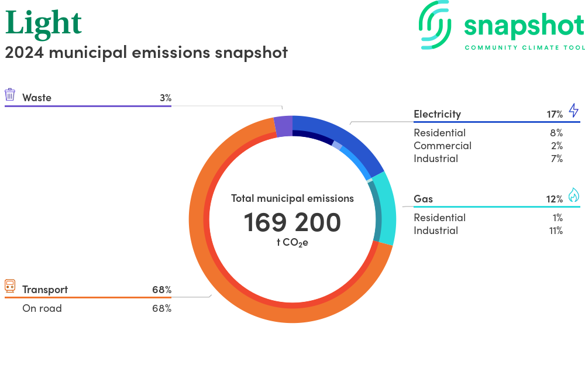Click the Gas category heading
585x392 pixels.
423,199
